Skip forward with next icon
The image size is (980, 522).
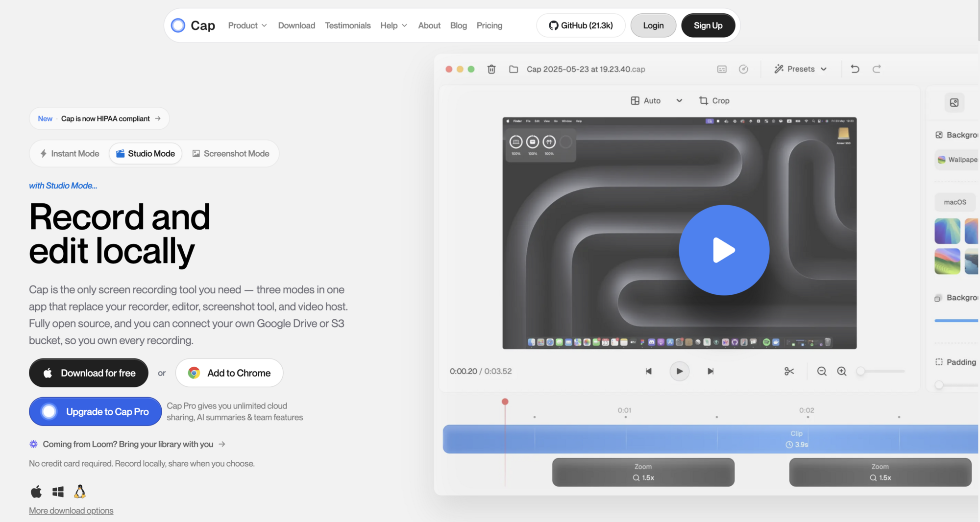(x=710, y=371)
